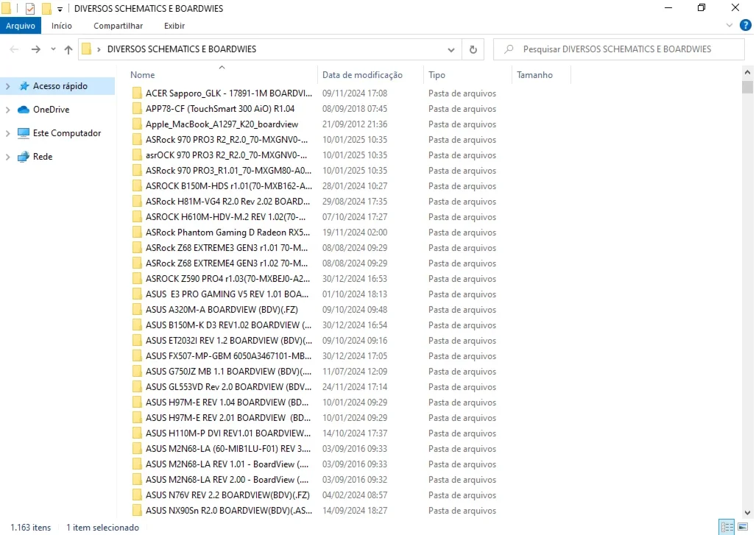Select the ASUS M2N68-LA REV 2.00 folder
756x535 pixels.
(x=227, y=478)
